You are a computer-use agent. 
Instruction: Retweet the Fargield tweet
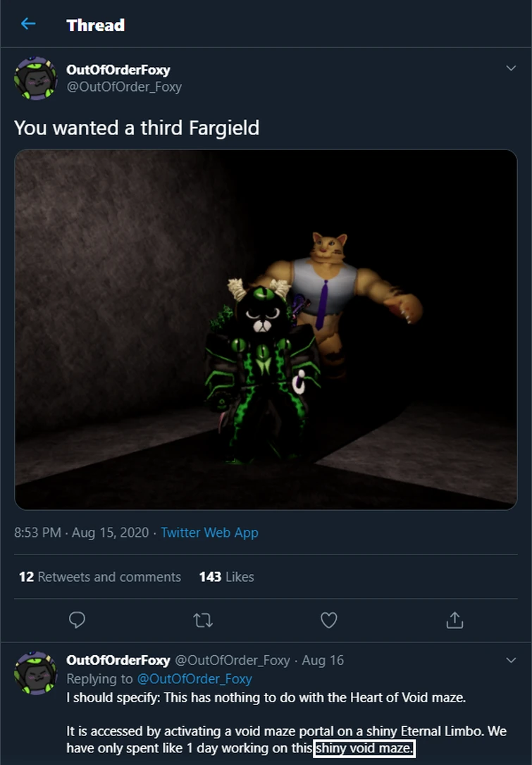tap(203, 620)
